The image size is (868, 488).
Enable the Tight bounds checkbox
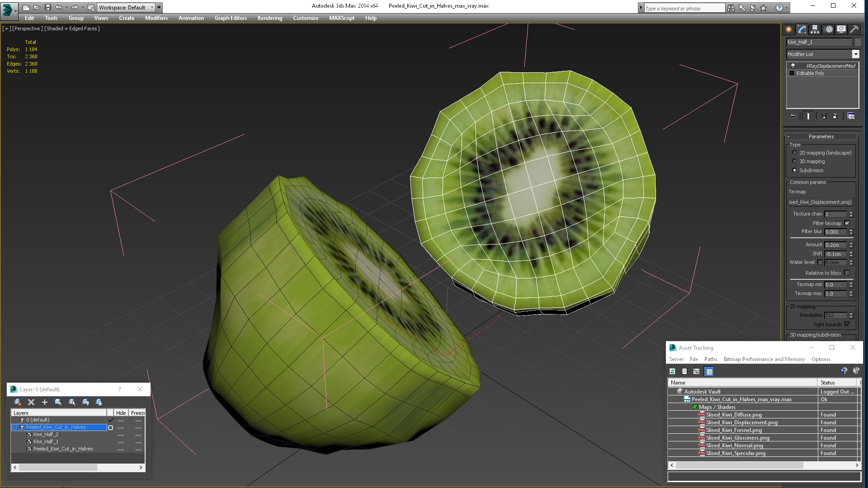coord(847,324)
